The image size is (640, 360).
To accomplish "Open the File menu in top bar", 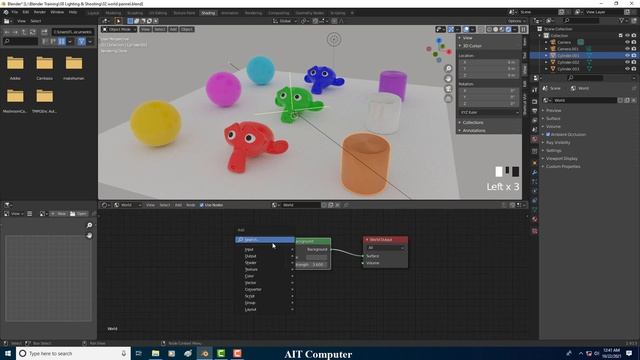I will [x=15, y=12].
